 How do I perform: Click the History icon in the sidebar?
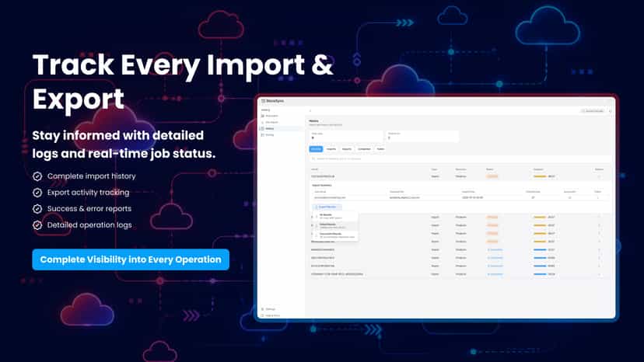click(x=263, y=128)
